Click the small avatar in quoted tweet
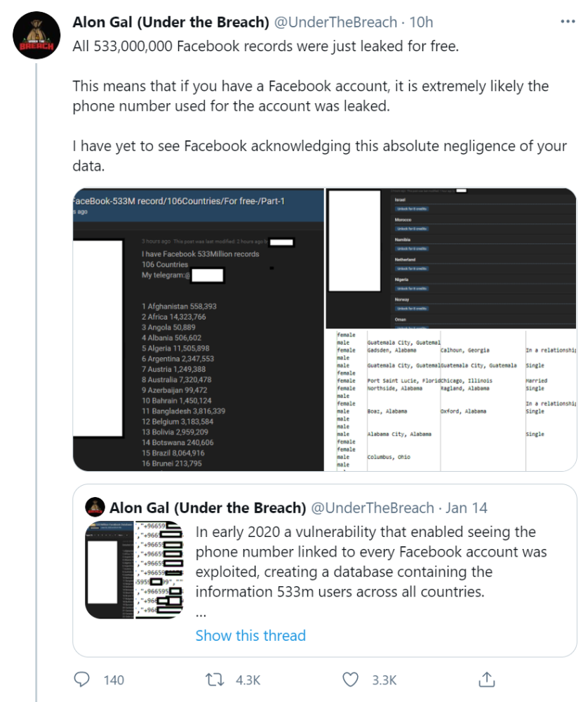This screenshot has height=702, width=588. 95,506
